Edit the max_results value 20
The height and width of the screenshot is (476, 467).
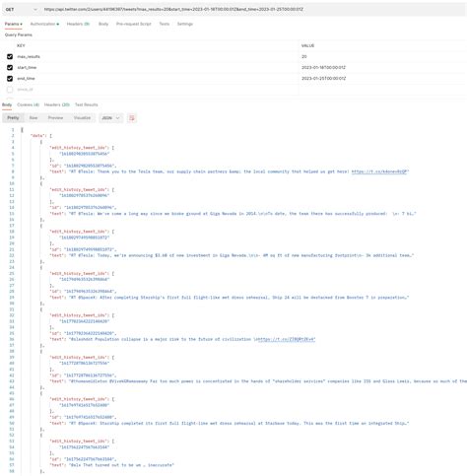tap(382, 56)
